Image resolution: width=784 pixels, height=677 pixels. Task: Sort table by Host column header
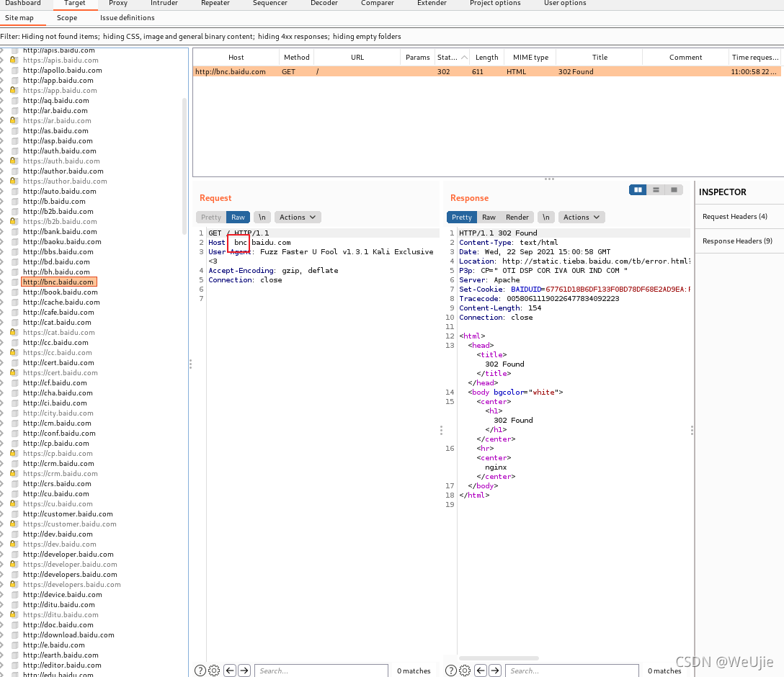[236, 57]
